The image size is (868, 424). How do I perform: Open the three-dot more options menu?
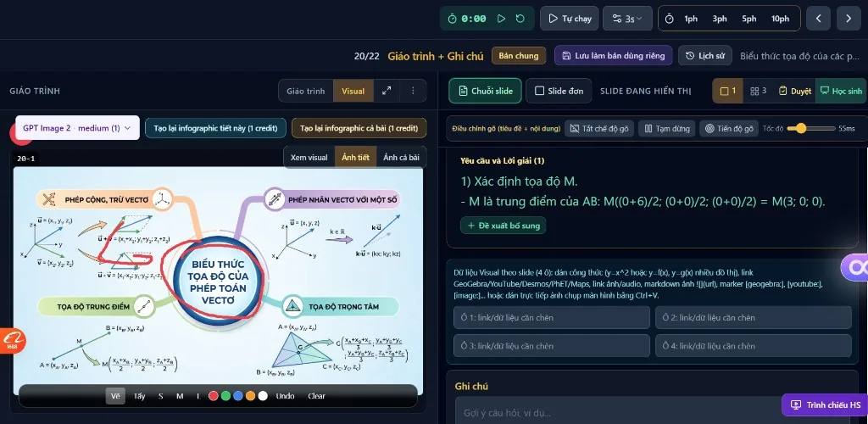(413, 91)
